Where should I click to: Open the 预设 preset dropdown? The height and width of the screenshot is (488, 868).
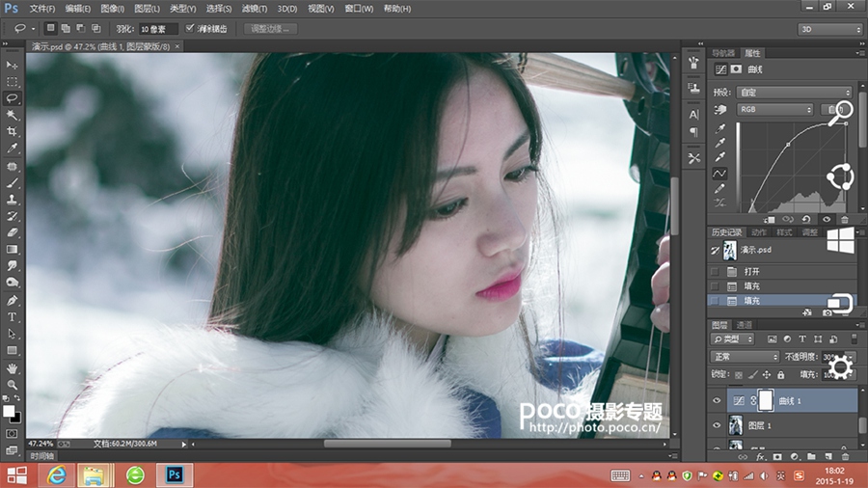[x=794, y=93]
